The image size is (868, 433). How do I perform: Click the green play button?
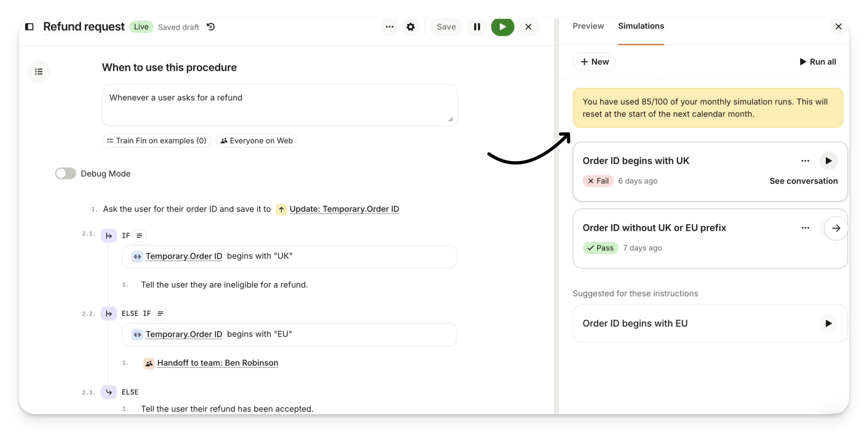tap(502, 27)
